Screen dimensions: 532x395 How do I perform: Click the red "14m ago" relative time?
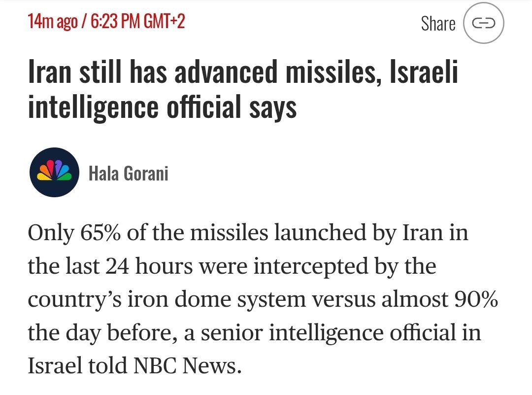52,21
